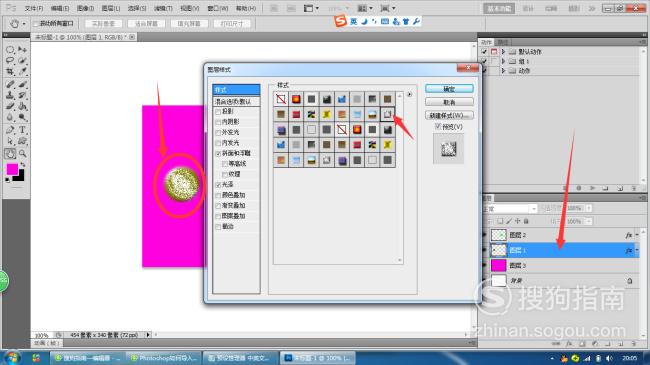The image size is (650, 365).
Task: Expand the 默认动作 action folder
Action: (503, 52)
